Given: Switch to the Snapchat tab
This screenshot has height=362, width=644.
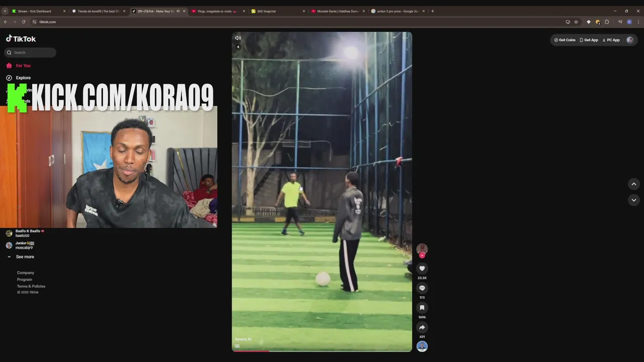Looking at the screenshot, I should pos(277,11).
